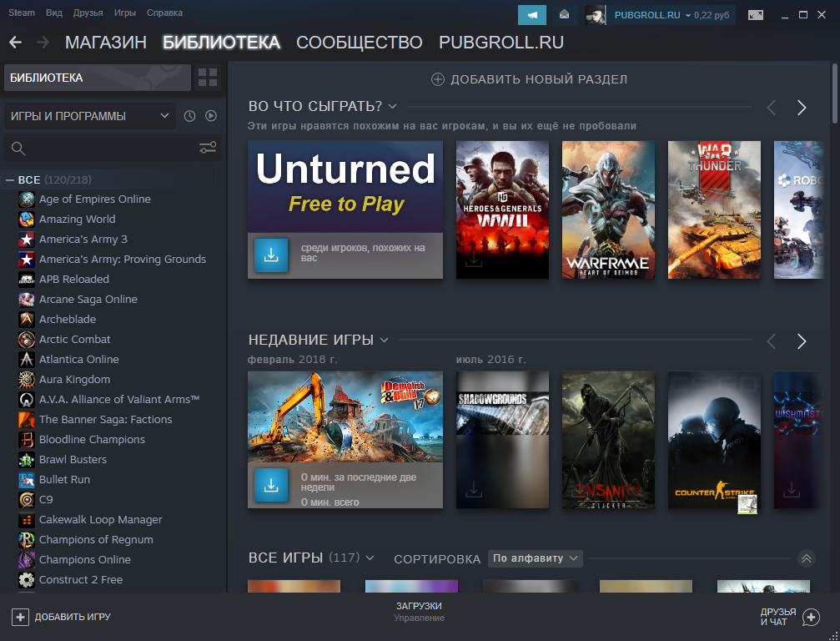Show next games in Во что сыграть

pos(802,108)
